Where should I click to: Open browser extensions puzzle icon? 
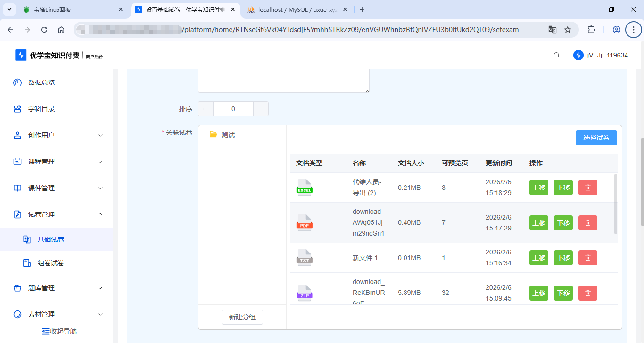point(591,30)
